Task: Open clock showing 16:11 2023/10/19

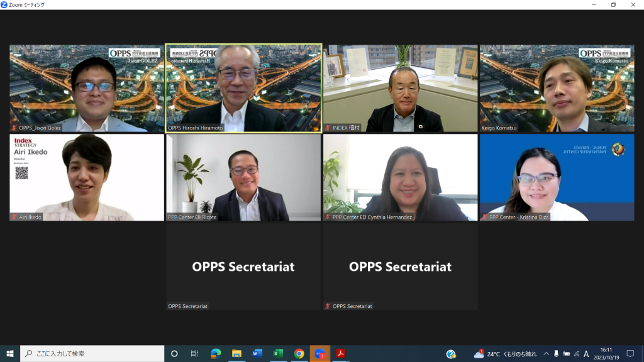Action: (x=606, y=354)
